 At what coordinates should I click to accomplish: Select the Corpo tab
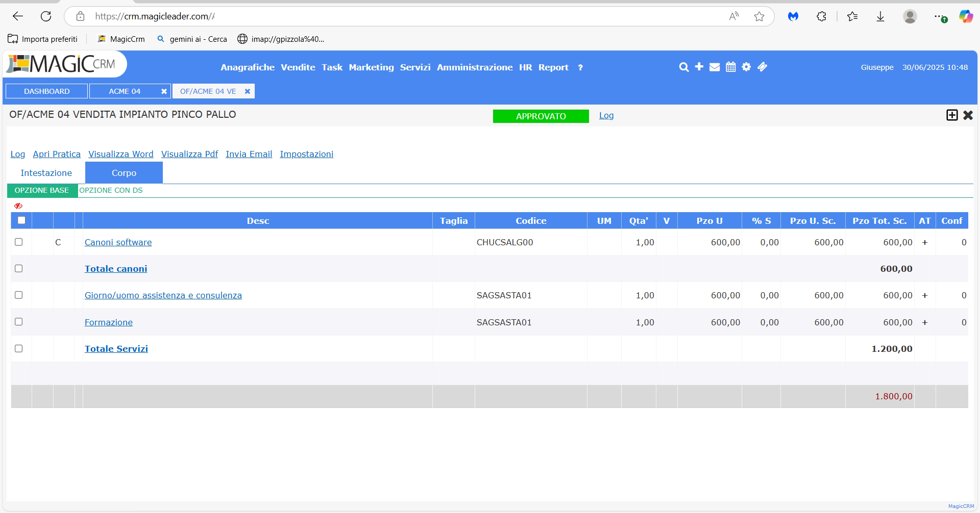pyautogui.click(x=124, y=173)
